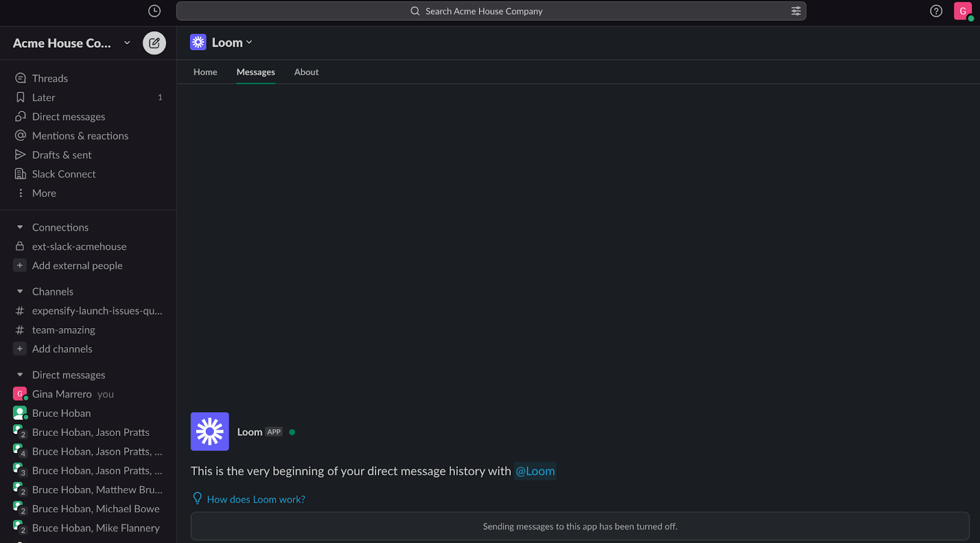Click Bruce Hoban's avatar icon
980x543 pixels.
click(x=20, y=413)
